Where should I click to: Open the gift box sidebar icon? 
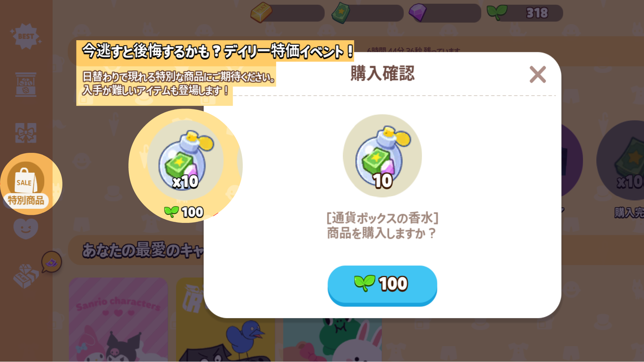pyautogui.click(x=26, y=133)
